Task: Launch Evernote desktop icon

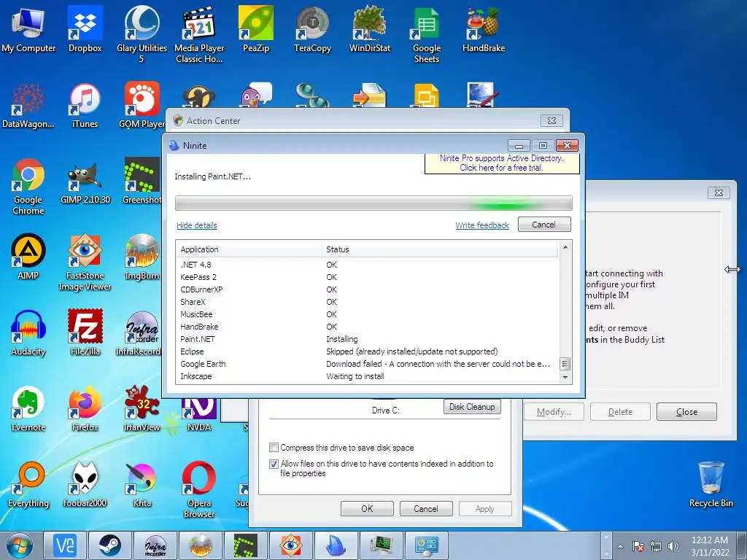Action: (28, 408)
